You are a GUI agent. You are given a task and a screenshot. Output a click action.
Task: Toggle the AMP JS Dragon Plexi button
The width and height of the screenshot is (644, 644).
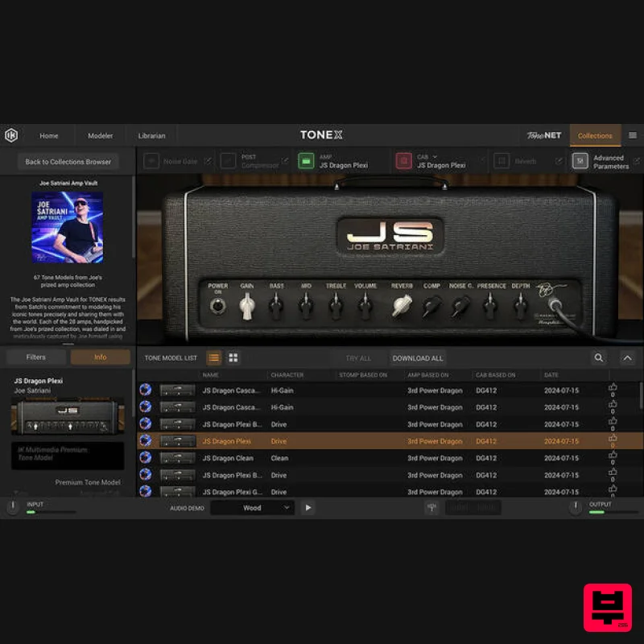click(306, 162)
